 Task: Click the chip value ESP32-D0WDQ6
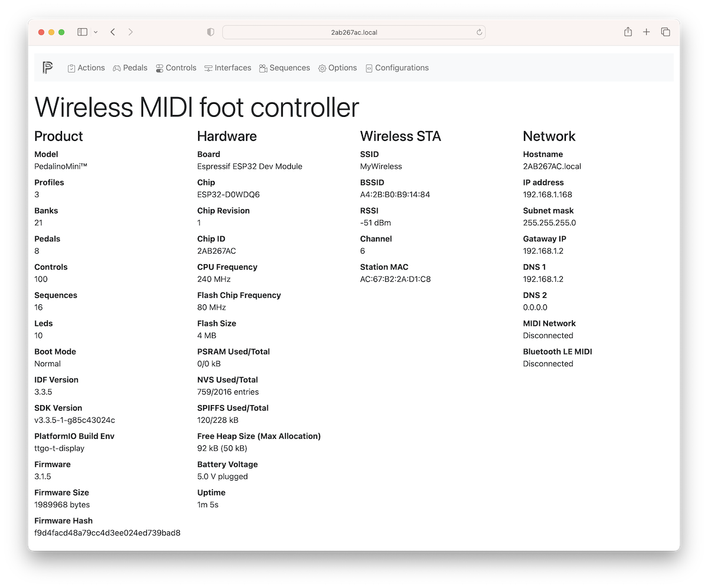point(228,195)
